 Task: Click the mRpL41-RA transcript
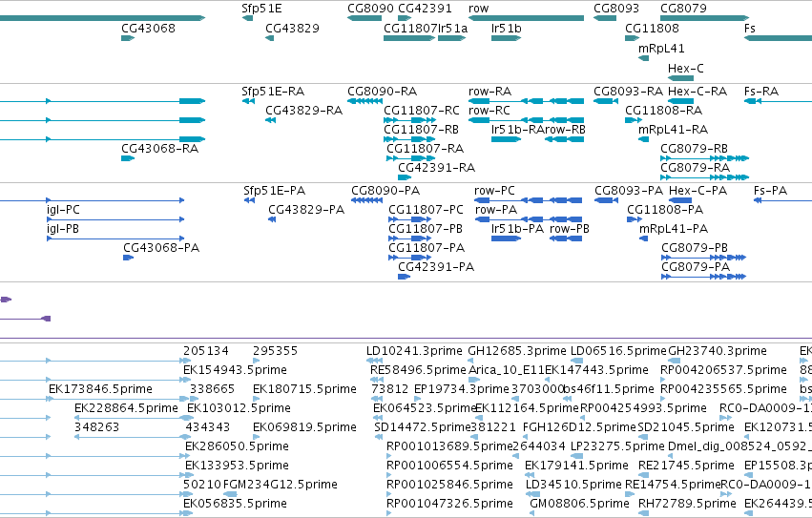click(x=644, y=139)
